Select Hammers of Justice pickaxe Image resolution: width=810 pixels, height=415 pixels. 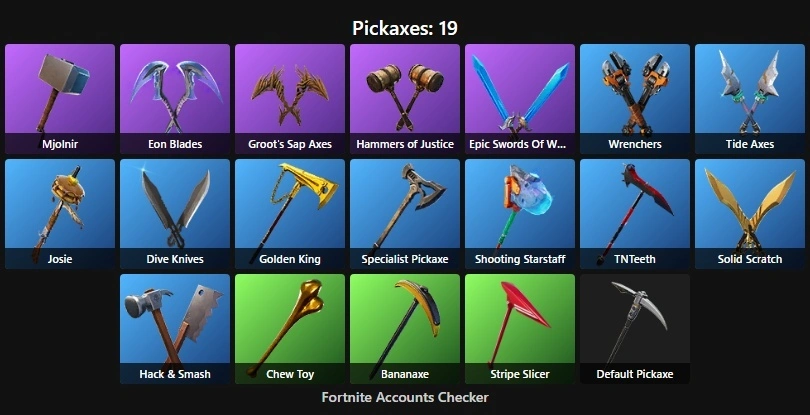(x=405, y=99)
